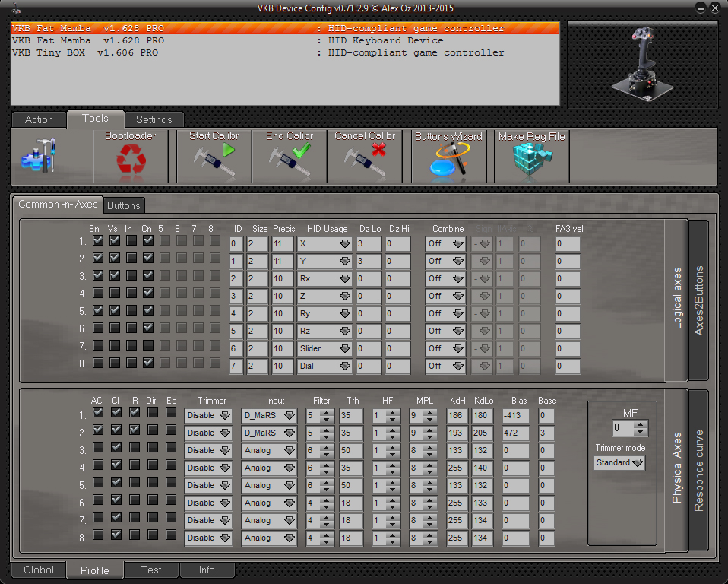This screenshot has height=584, width=728.
Task: Toggle the En checkbox for logical axis 1
Action: pos(98,241)
